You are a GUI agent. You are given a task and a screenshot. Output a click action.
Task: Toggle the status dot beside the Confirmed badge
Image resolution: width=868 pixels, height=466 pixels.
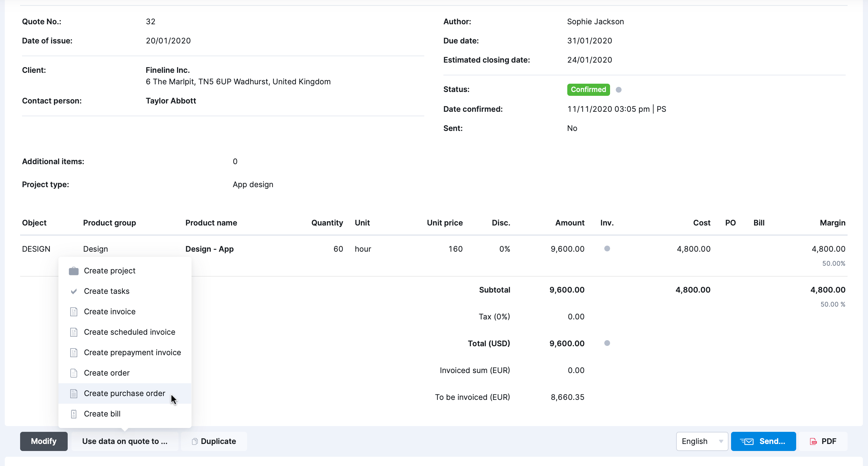(619, 89)
